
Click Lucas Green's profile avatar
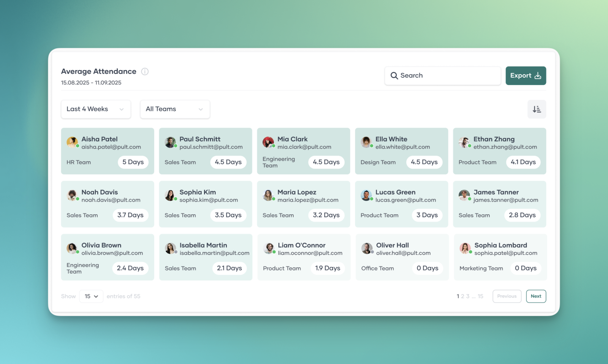click(x=366, y=195)
